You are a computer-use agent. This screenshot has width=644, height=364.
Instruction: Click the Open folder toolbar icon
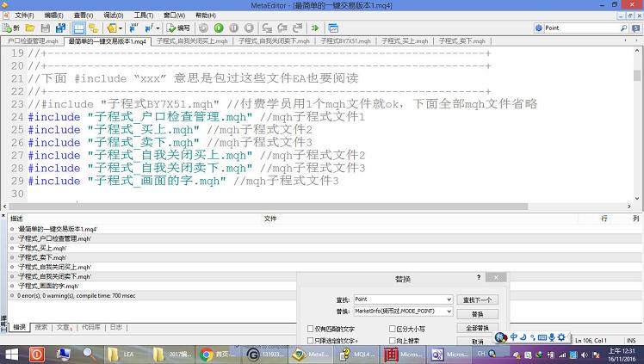[x=29, y=28]
